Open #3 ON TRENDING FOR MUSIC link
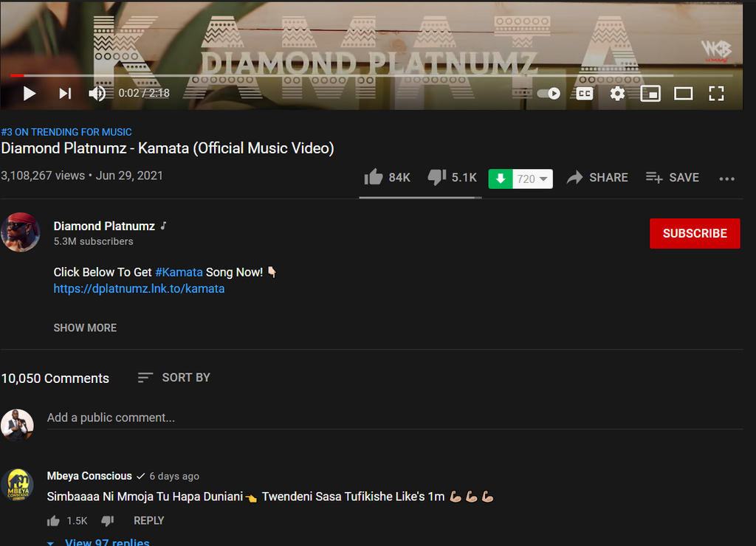Image resolution: width=756 pixels, height=546 pixels. pyautogui.click(x=66, y=132)
